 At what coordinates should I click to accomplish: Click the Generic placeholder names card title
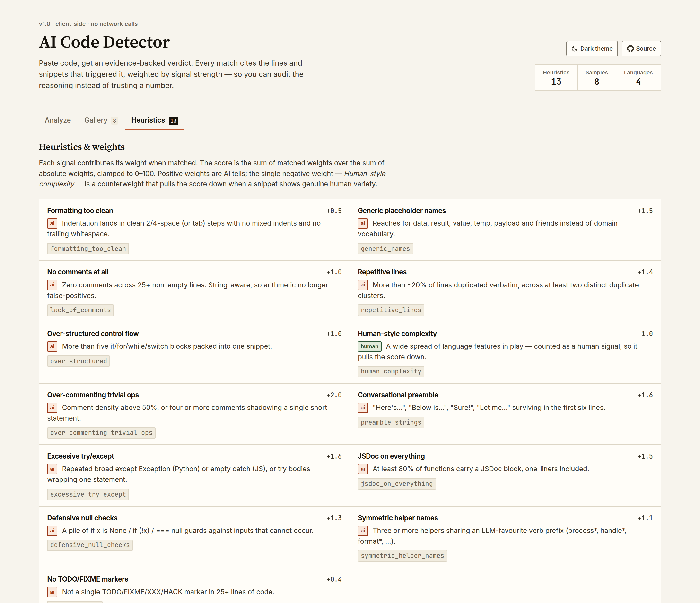402,211
